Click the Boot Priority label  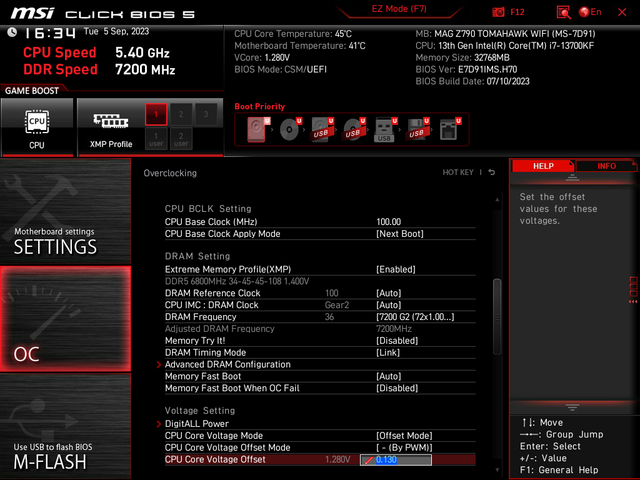point(260,107)
